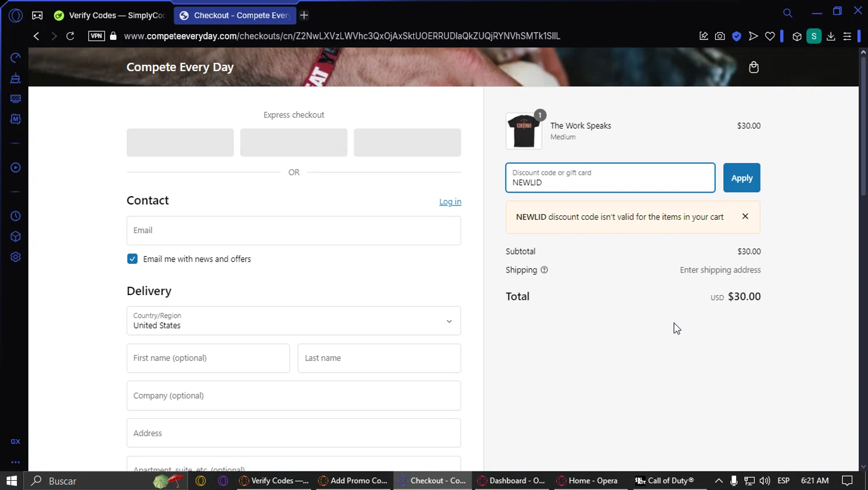
Task: Open the VPN badge in address bar
Action: click(96, 36)
